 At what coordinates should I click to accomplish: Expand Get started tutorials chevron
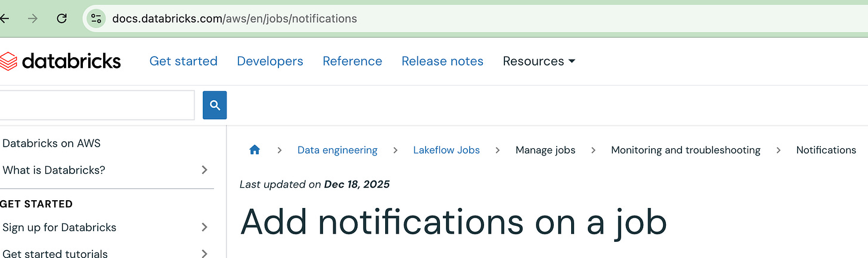coord(204,253)
